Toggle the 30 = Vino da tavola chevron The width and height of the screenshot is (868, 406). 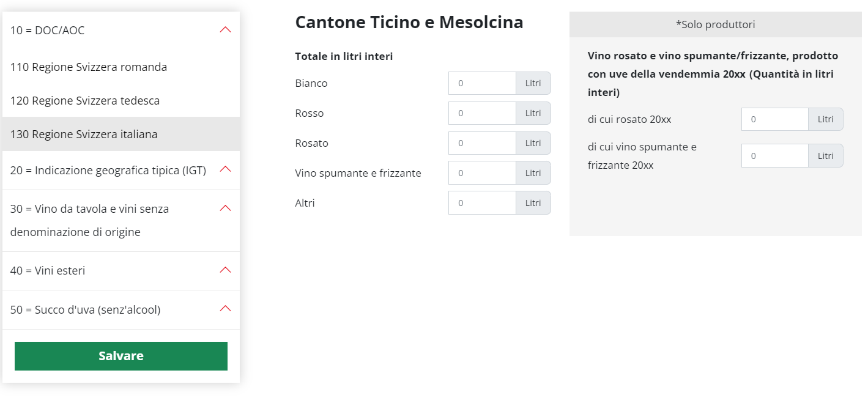pyautogui.click(x=225, y=209)
